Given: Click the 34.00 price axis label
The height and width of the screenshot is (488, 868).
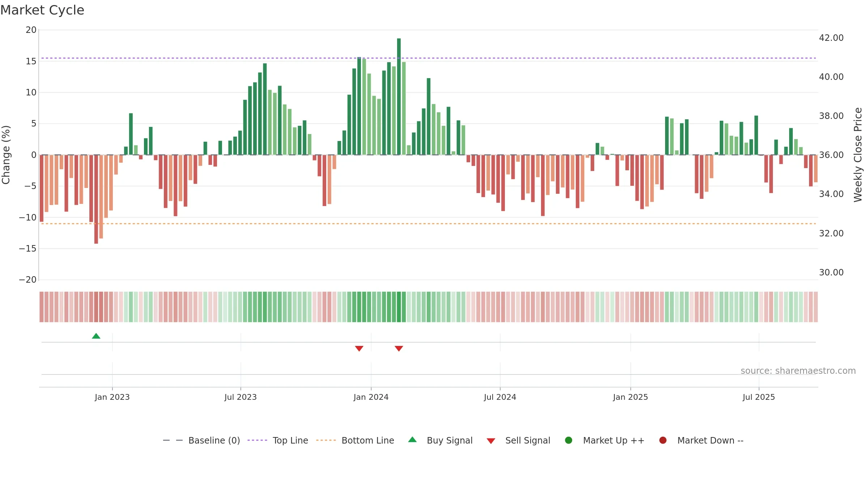Looking at the screenshot, I should tap(831, 194).
